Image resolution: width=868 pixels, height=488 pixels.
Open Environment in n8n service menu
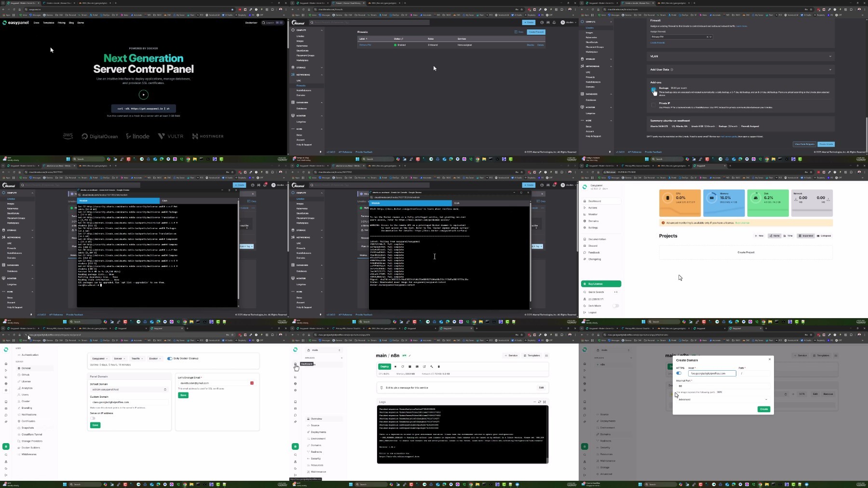pyautogui.click(x=318, y=439)
